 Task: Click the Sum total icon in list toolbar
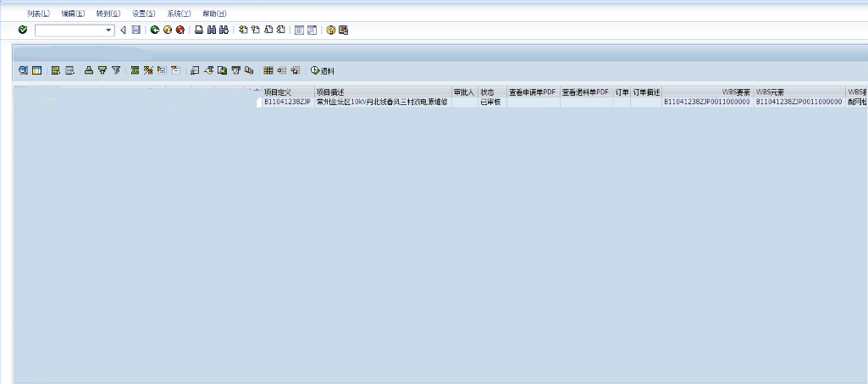click(135, 70)
